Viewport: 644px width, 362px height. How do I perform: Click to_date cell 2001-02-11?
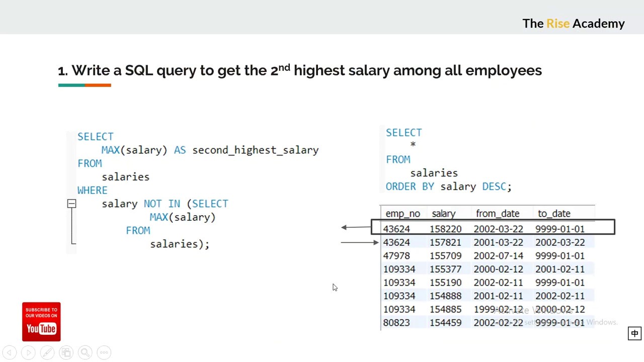pyautogui.click(x=560, y=269)
